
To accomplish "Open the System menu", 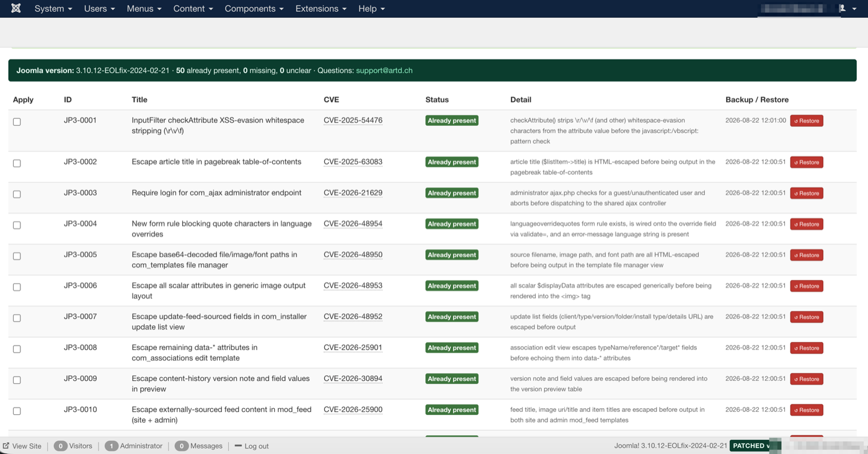I will tap(53, 9).
